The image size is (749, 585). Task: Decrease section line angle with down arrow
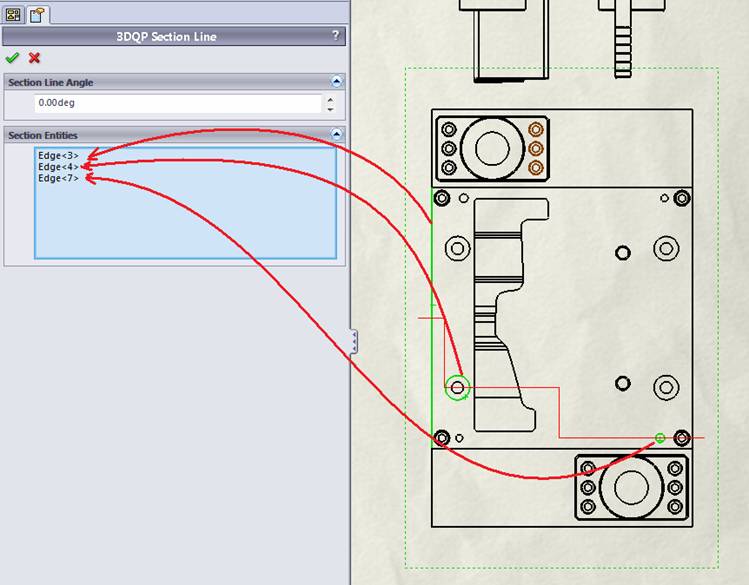click(x=330, y=108)
